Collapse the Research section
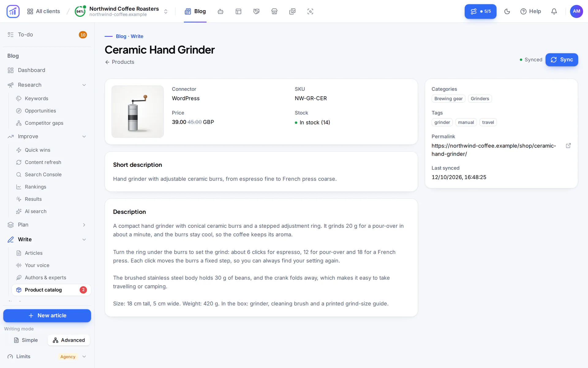 47,85
